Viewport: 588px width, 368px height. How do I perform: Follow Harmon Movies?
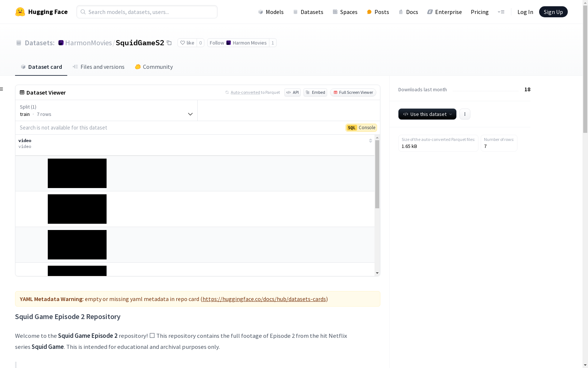238,43
